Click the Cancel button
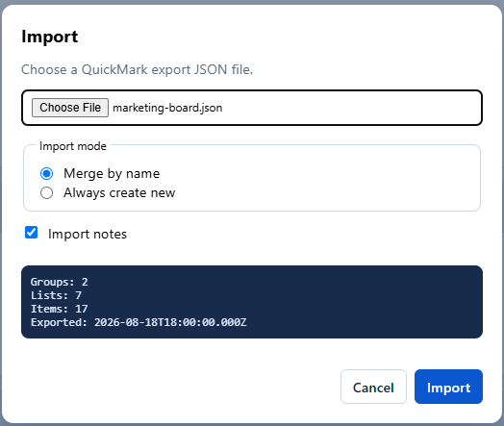This screenshot has height=426, width=504. (x=373, y=387)
